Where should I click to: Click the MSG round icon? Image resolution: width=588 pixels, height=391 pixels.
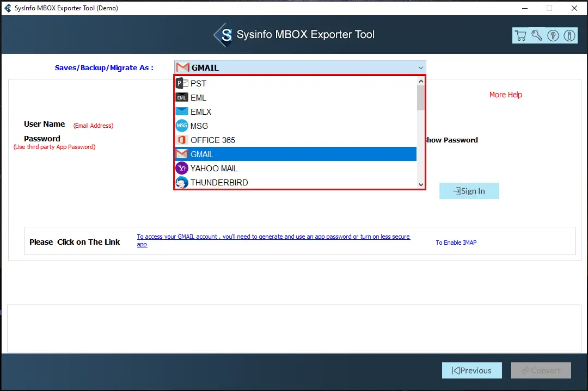[x=182, y=126]
